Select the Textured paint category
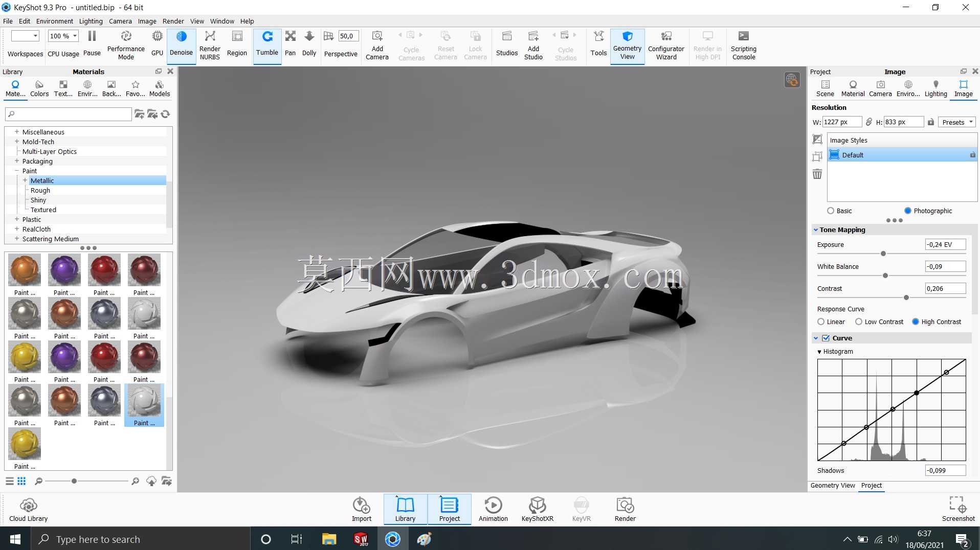980x550 pixels. click(x=43, y=210)
